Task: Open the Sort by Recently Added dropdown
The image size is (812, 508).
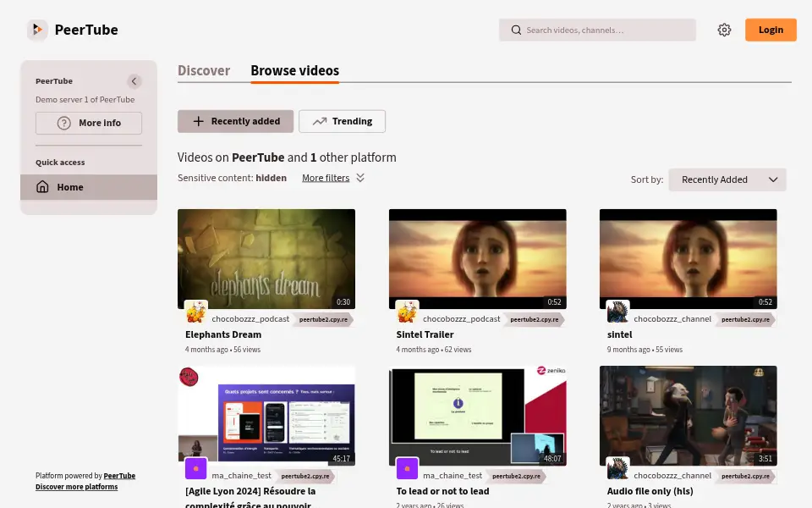Action: pyautogui.click(x=727, y=179)
